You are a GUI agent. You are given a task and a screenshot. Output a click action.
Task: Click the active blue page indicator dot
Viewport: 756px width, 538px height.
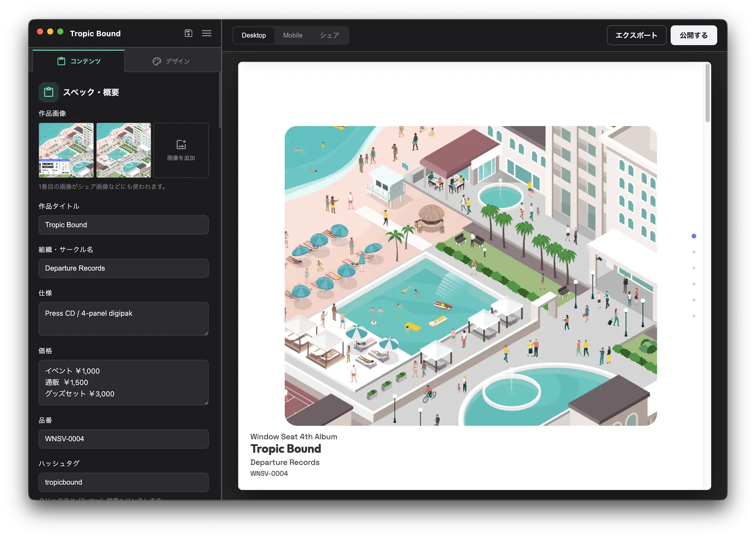(x=693, y=236)
